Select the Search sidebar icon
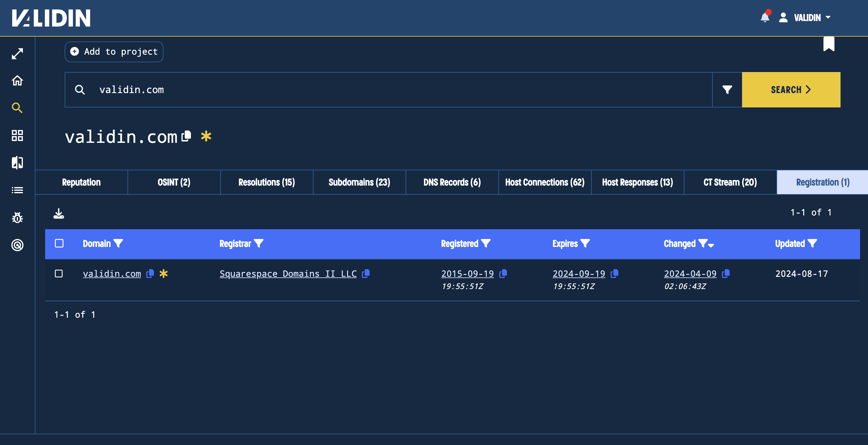Screen dimensions: 868x445 pos(17,108)
